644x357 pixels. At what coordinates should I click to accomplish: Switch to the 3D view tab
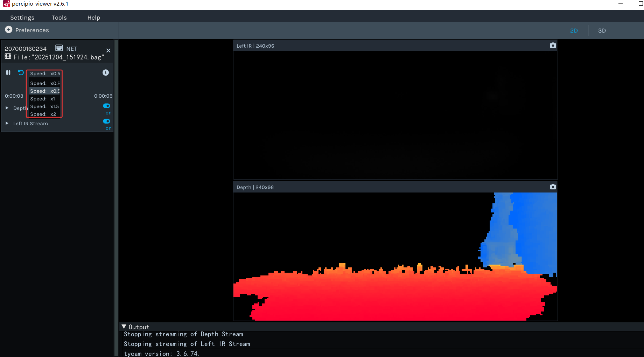(x=602, y=30)
